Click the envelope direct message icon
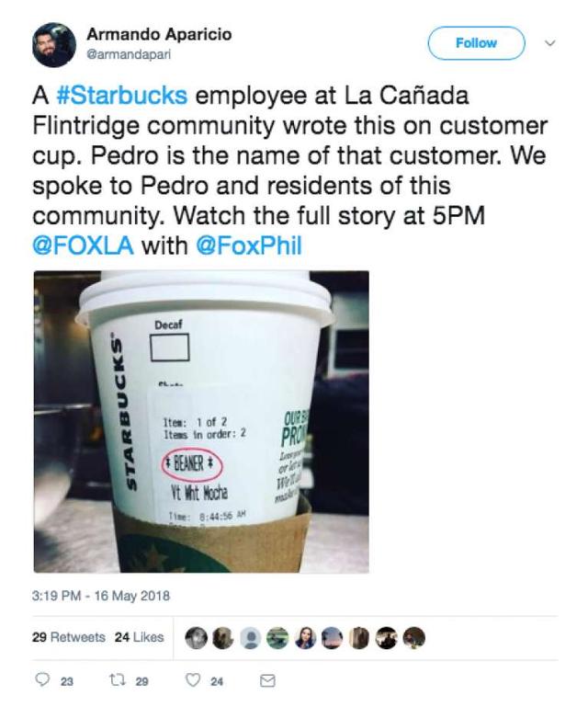This screenshot has width=588, height=707. coord(267,680)
